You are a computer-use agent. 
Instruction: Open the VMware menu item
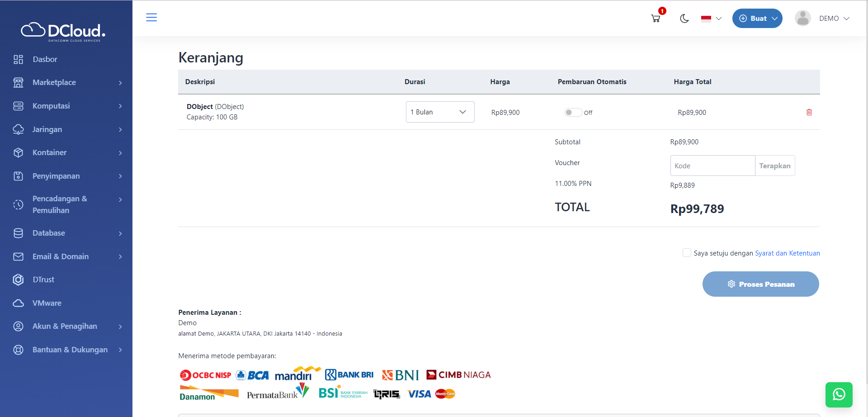(x=47, y=303)
